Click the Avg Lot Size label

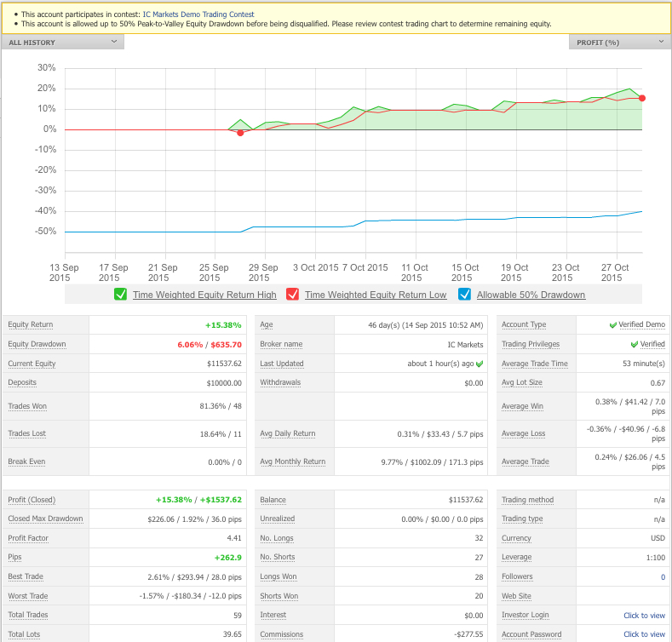click(522, 382)
